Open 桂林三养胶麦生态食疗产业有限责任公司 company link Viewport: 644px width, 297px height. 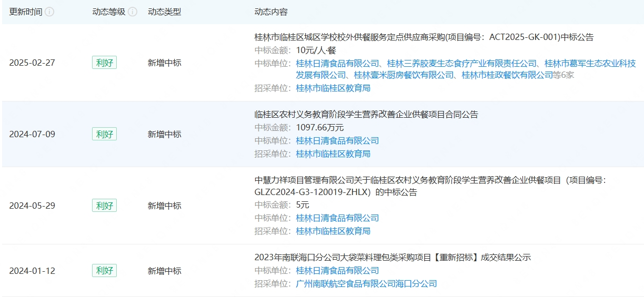coord(461,63)
